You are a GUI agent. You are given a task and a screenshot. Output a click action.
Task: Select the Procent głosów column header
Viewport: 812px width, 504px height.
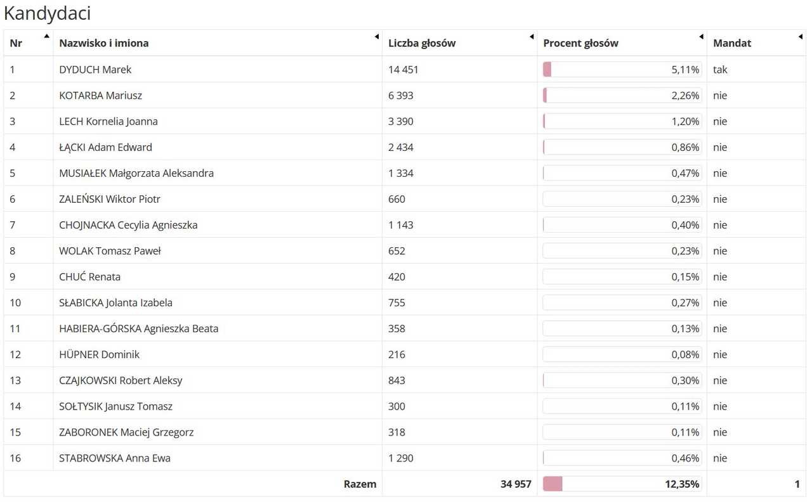pyautogui.click(x=622, y=43)
